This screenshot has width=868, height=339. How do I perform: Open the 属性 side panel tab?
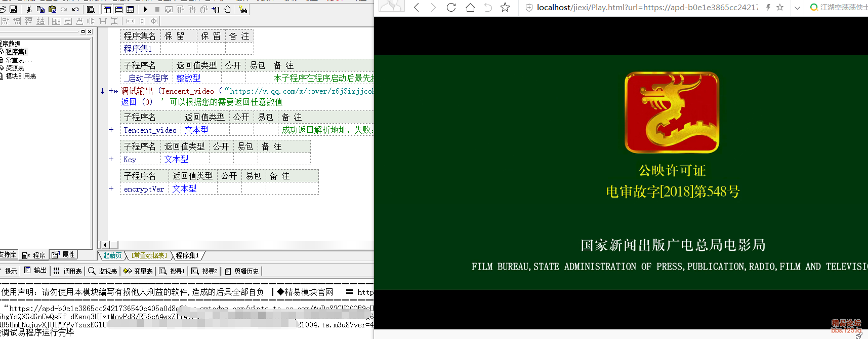pos(64,255)
